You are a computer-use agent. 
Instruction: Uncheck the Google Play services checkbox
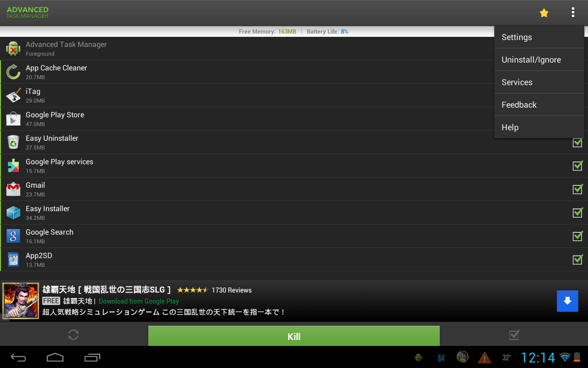(577, 166)
